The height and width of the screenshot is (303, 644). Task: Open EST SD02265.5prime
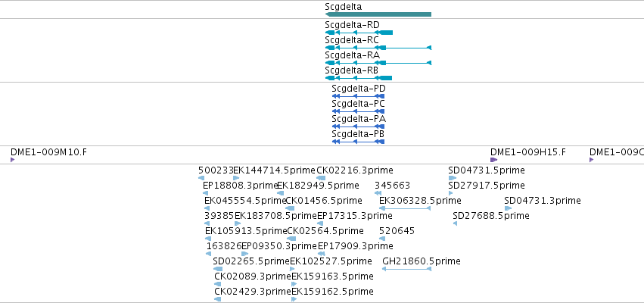[218, 269]
